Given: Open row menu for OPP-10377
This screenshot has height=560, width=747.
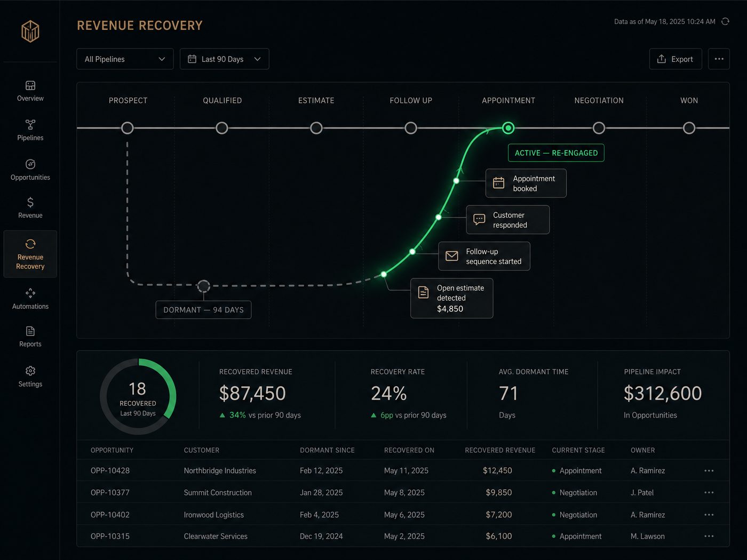Looking at the screenshot, I should (x=709, y=493).
